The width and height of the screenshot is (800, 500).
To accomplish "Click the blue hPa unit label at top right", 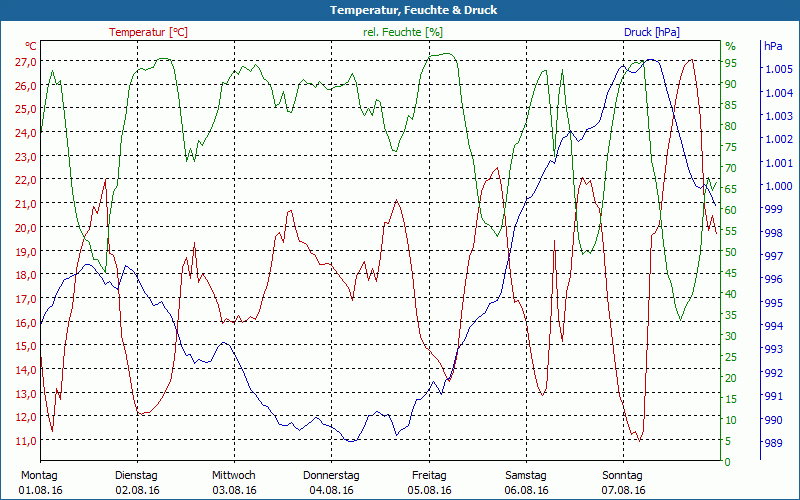I will (773, 46).
